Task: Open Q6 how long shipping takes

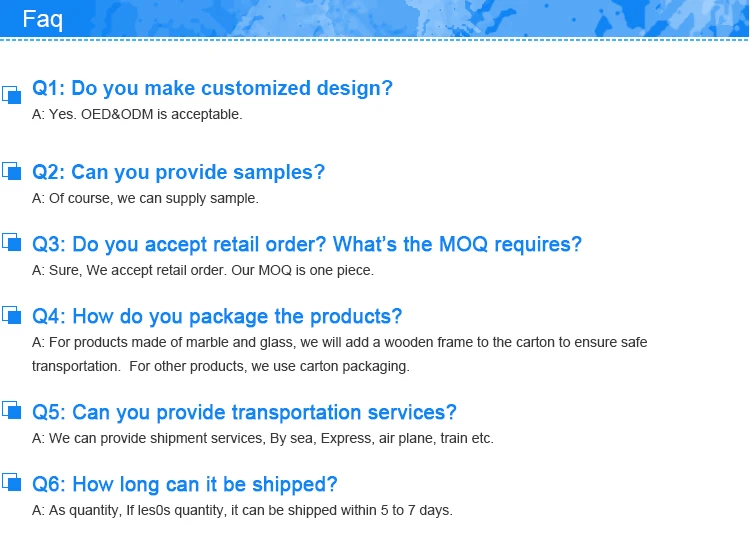Action: 185,484
